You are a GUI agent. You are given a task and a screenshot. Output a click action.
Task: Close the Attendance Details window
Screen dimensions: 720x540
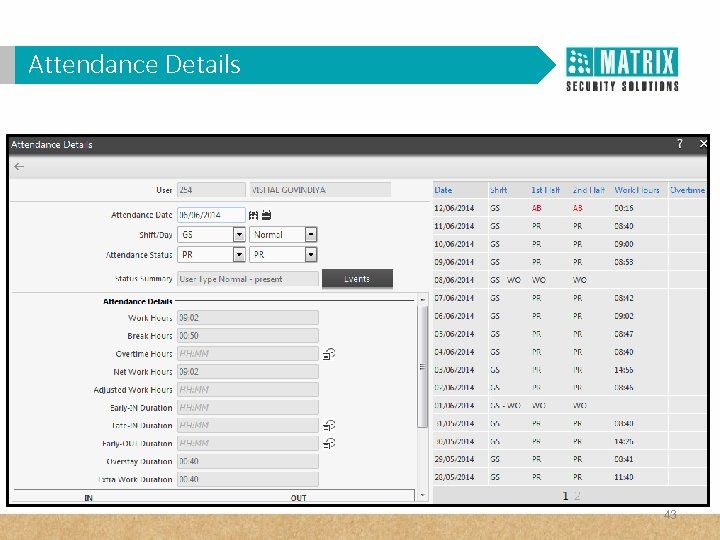703,144
